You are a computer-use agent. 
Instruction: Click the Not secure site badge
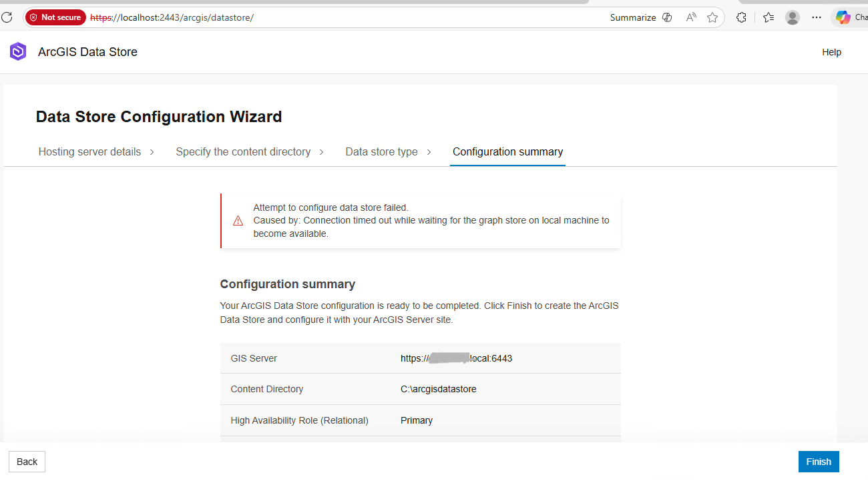(x=55, y=17)
